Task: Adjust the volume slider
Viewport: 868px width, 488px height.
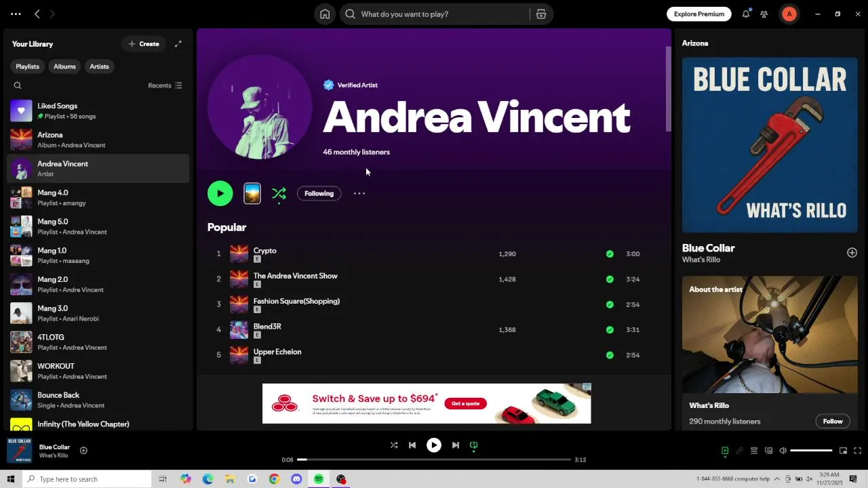Action: [811, 451]
